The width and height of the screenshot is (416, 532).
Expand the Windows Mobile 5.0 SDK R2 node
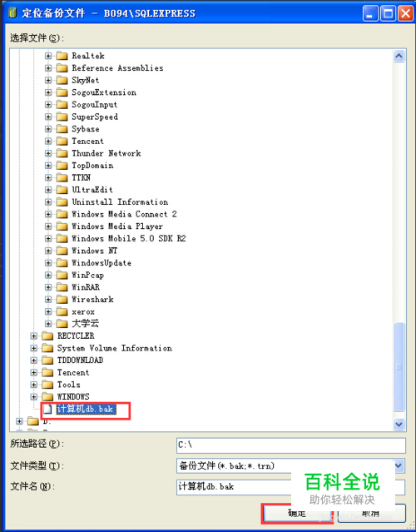click(48, 238)
